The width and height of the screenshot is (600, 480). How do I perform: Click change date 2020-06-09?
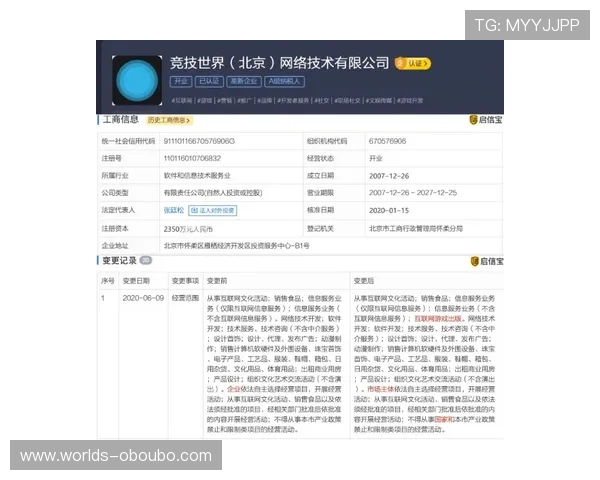(143, 298)
